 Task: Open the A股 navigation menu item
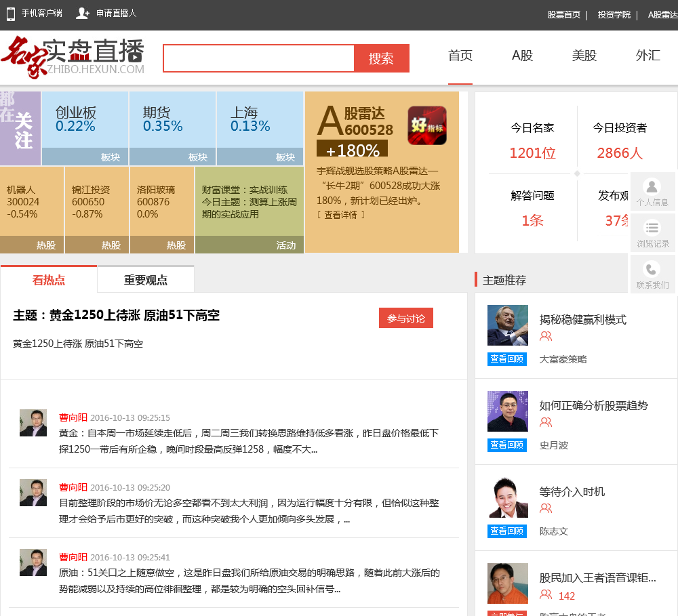pos(522,56)
